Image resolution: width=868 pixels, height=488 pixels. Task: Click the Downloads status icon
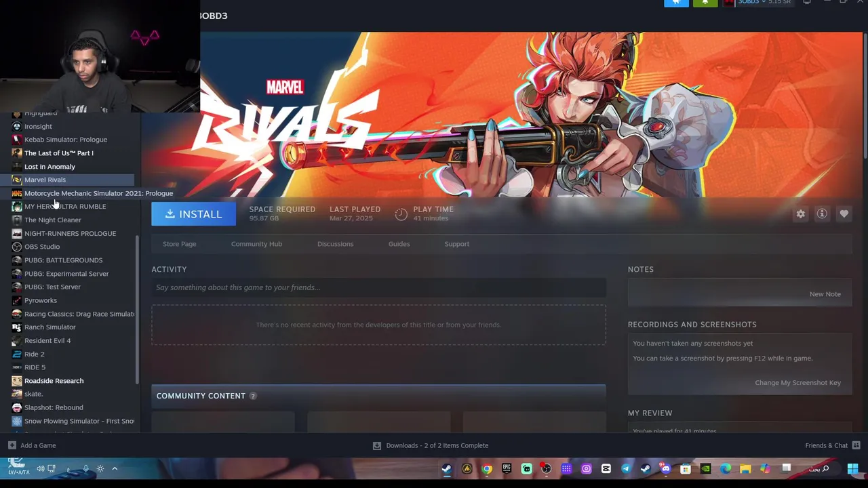tap(377, 445)
